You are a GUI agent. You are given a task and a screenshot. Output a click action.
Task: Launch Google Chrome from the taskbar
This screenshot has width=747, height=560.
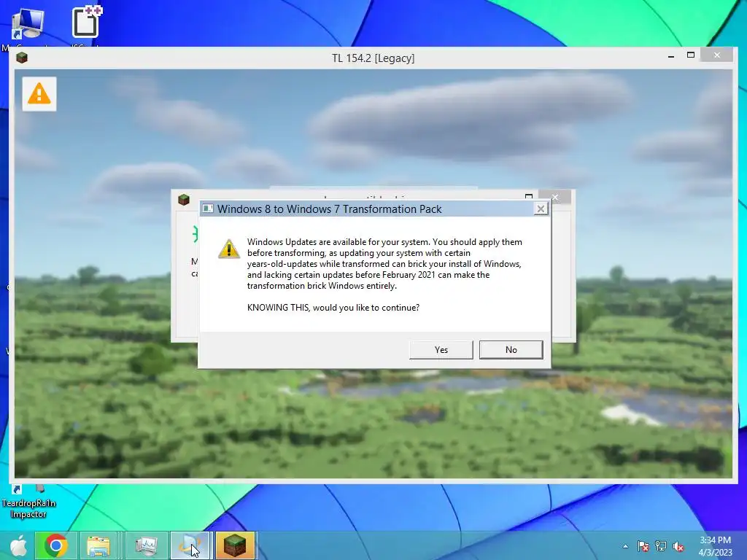[x=55, y=545]
